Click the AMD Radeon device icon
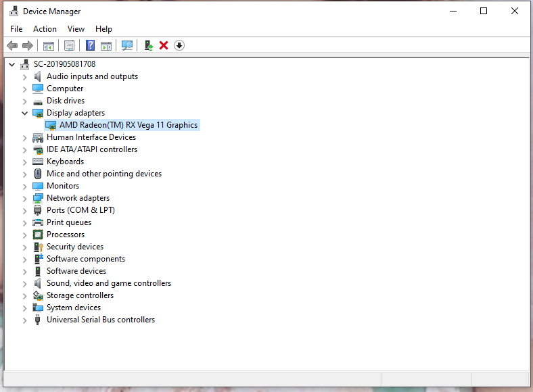The image size is (533, 392). 51,125
